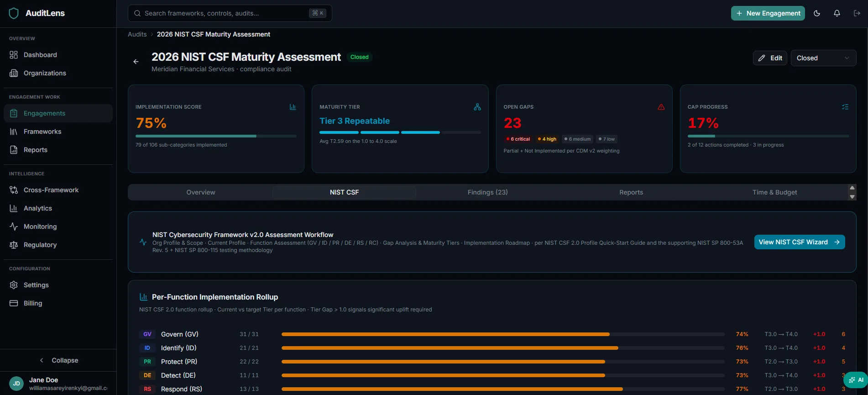Click Dashboard in sidebar
The width and height of the screenshot is (868, 395).
(58, 55)
